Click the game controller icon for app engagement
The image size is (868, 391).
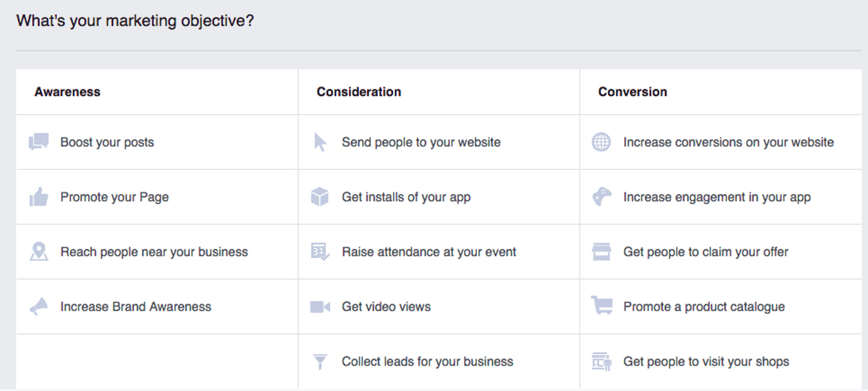click(601, 197)
